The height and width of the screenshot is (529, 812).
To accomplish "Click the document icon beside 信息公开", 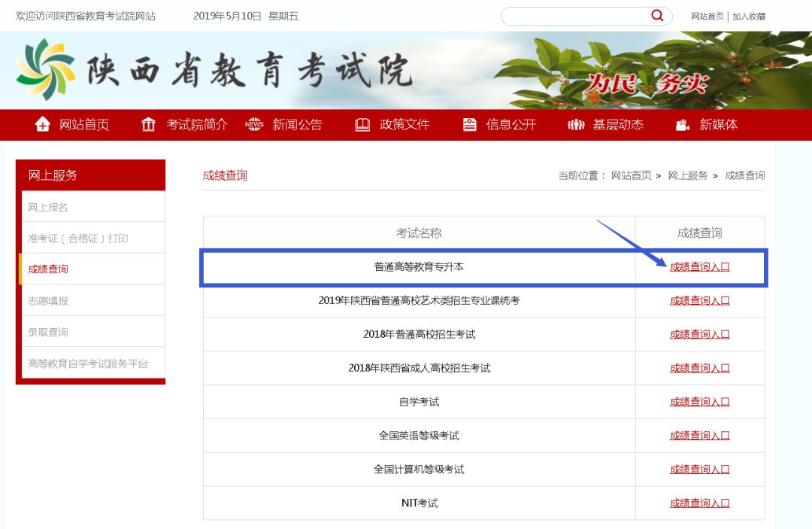I will pyautogui.click(x=470, y=125).
